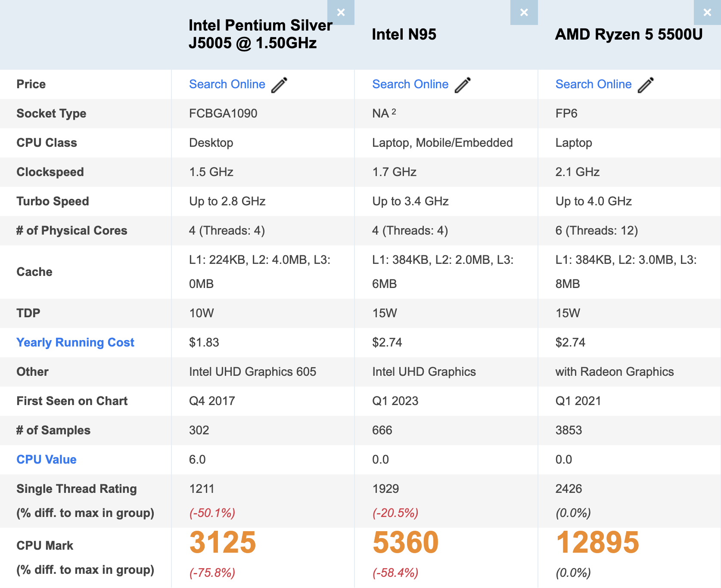
Task: Edit price pencil icon for Intel N95
Action: [x=463, y=85]
